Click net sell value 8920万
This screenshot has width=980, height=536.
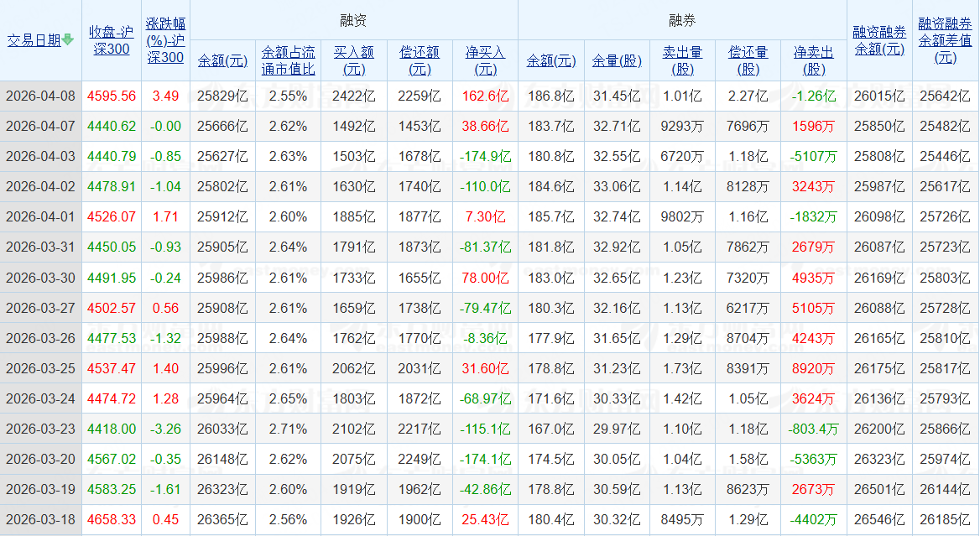tap(814, 368)
